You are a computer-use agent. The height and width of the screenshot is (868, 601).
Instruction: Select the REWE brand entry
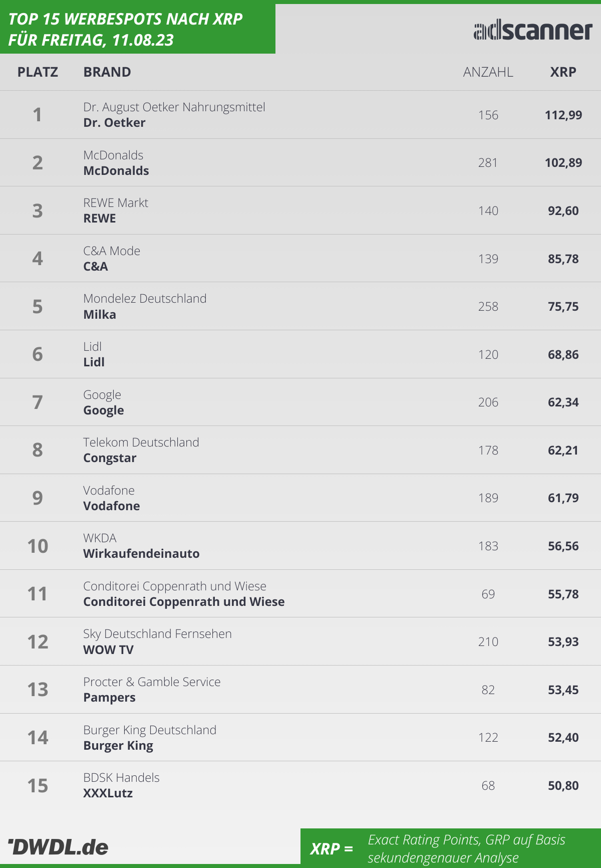[100, 219]
